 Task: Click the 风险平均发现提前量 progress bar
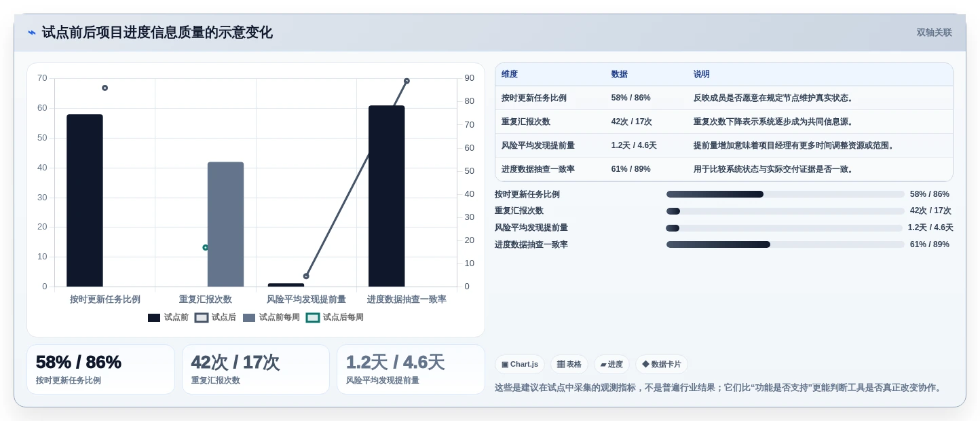784,228
